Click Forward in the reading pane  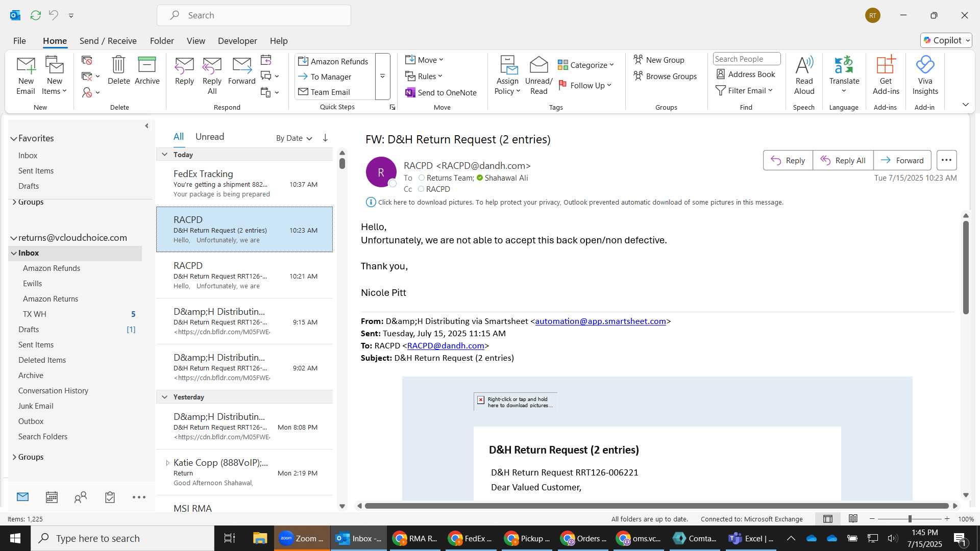[902, 160]
